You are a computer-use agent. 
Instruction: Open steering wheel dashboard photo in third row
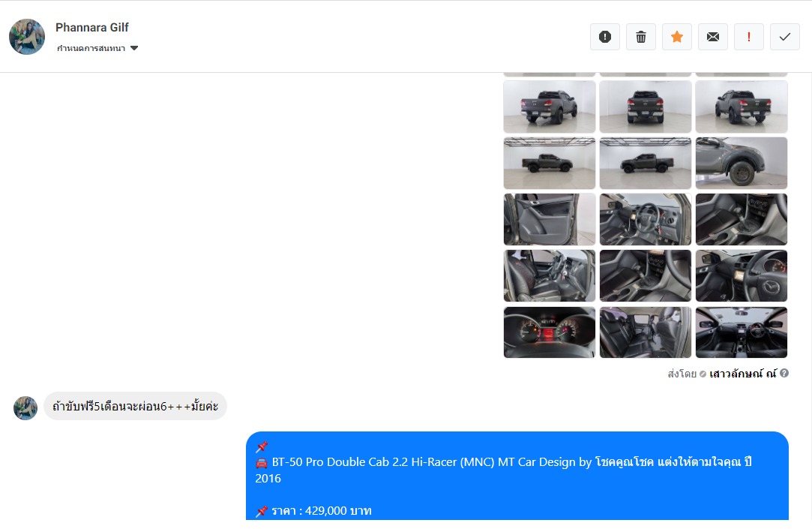[646, 219]
